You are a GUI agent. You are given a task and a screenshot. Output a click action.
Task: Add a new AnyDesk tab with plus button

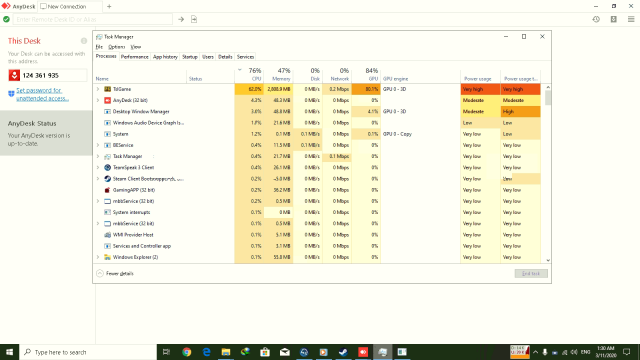click(x=109, y=7)
